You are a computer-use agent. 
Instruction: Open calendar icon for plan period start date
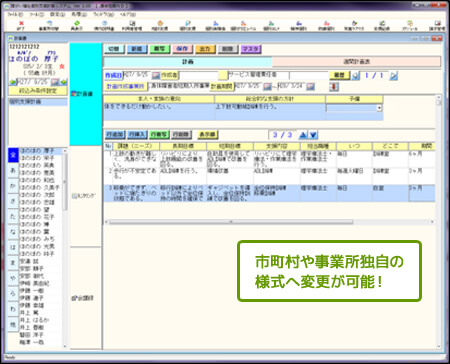(x=267, y=86)
